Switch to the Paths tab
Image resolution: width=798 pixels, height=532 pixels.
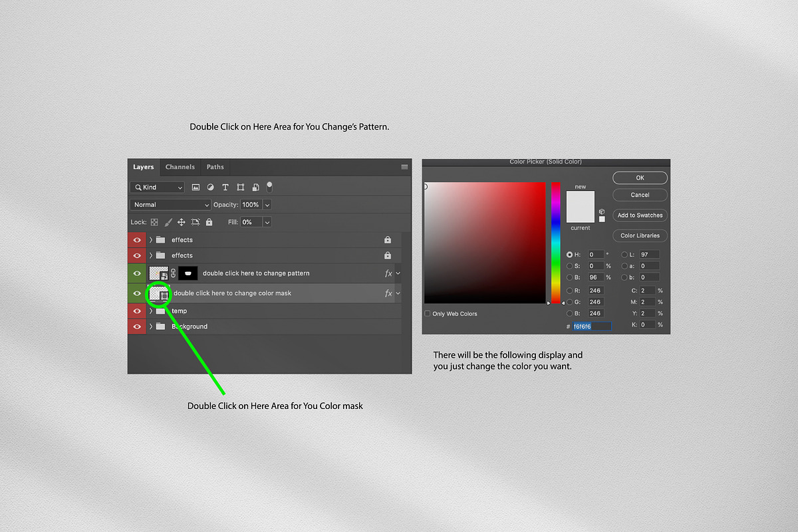215,167
